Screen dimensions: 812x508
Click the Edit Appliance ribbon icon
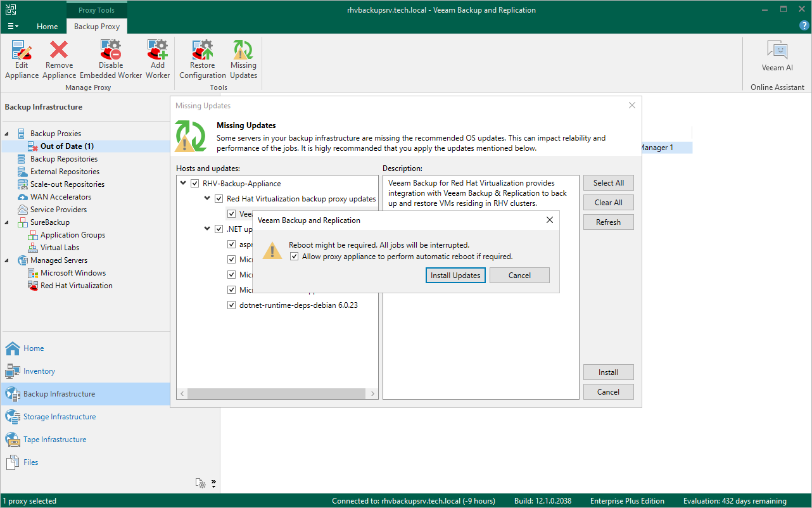[x=22, y=60]
